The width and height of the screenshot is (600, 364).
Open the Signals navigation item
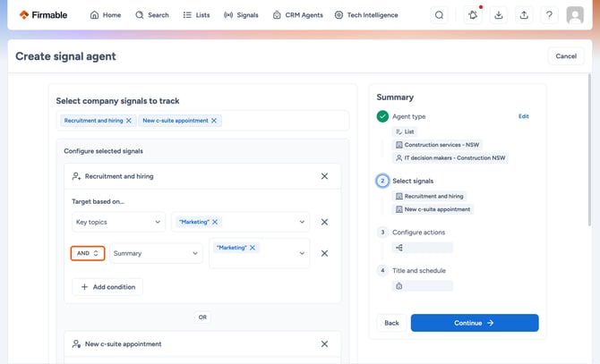tap(241, 15)
